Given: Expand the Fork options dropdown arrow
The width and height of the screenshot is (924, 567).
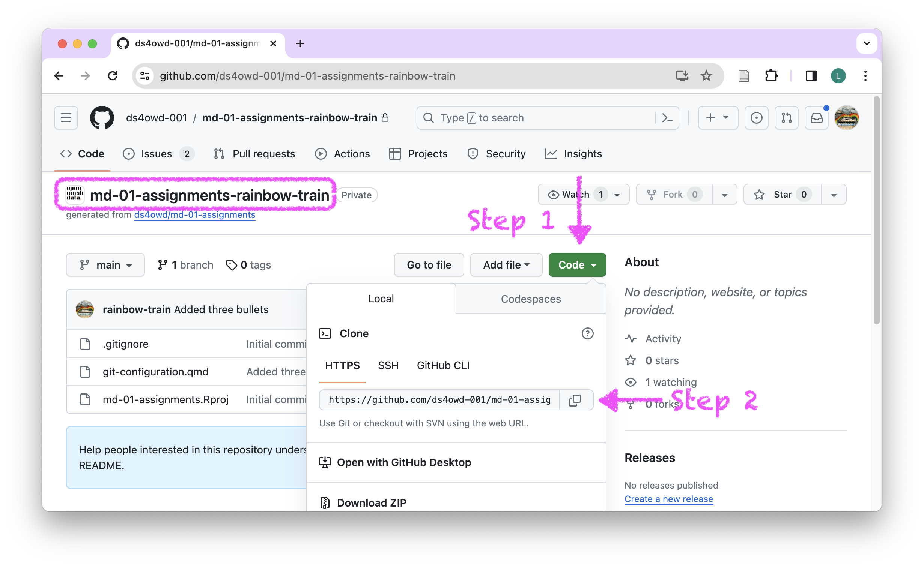Looking at the screenshot, I should [x=724, y=195].
